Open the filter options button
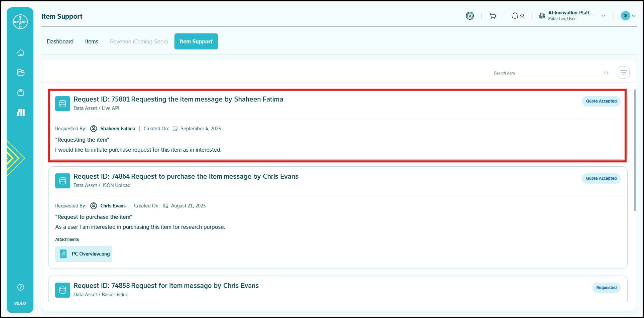644x318 pixels. tap(624, 72)
